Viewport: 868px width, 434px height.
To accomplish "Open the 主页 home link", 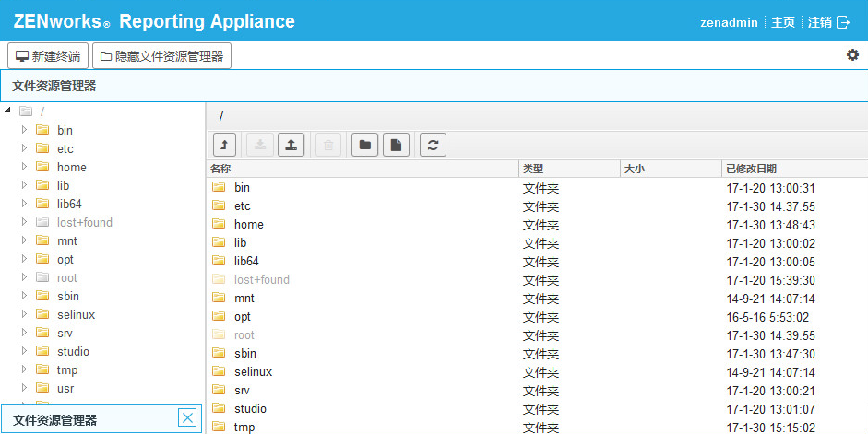I will pyautogui.click(x=782, y=22).
